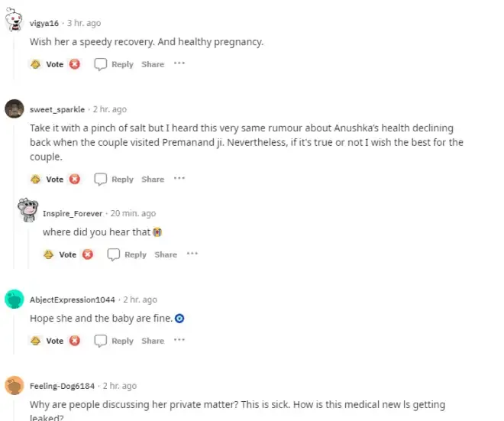
Task: Downvote Inspire_Forever's reply
Action: pyautogui.click(x=88, y=254)
